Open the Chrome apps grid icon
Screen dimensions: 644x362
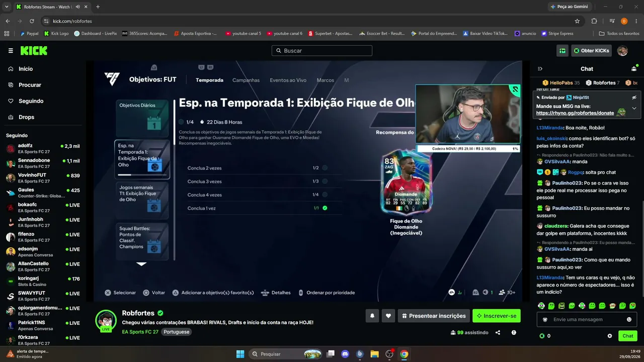point(7,34)
